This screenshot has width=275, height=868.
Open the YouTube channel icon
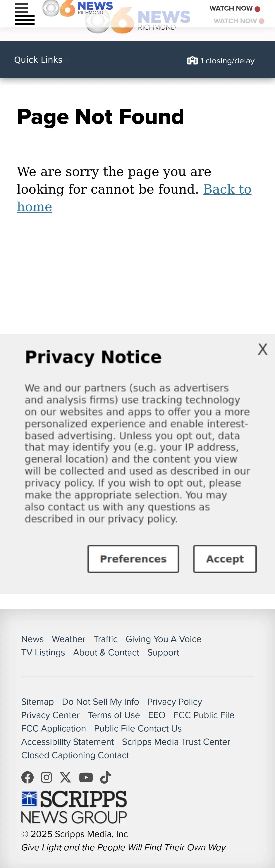(86, 777)
